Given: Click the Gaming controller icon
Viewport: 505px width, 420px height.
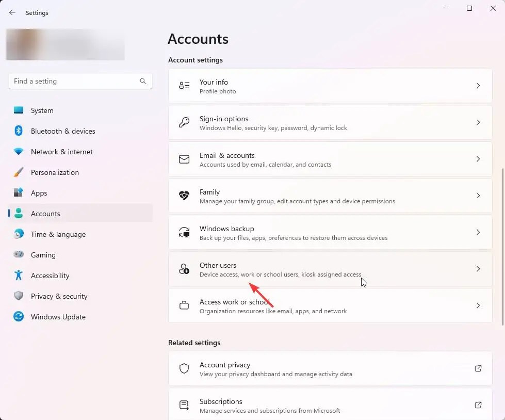Looking at the screenshot, I should click(19, 255).
